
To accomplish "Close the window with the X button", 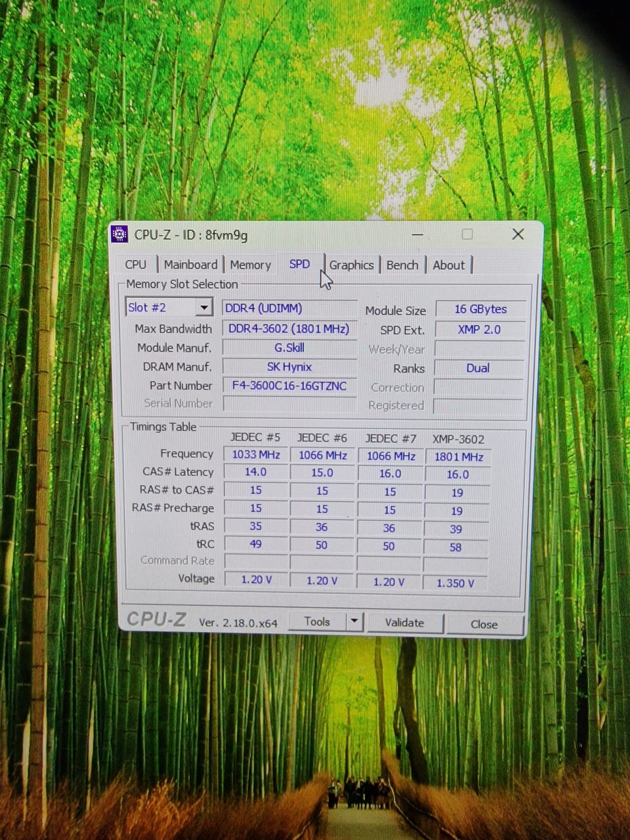I will [518, 234].
